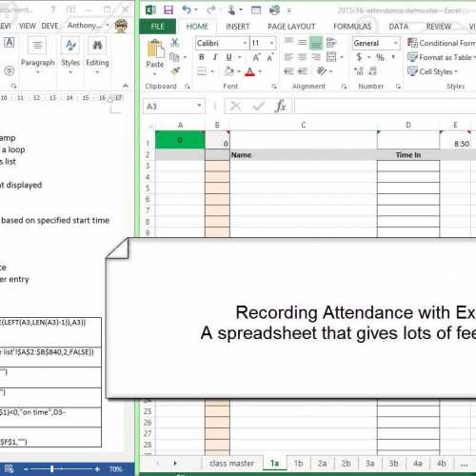Open the 1b sheet tab
The height and width of the screenshot is (476, 476).
[x=298, y=464]
